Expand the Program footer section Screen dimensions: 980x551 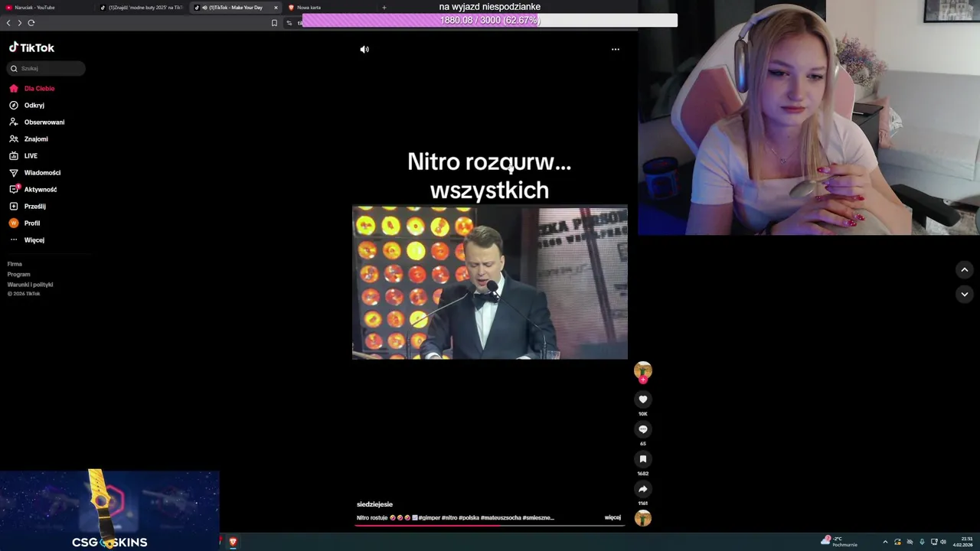[18, 274]
